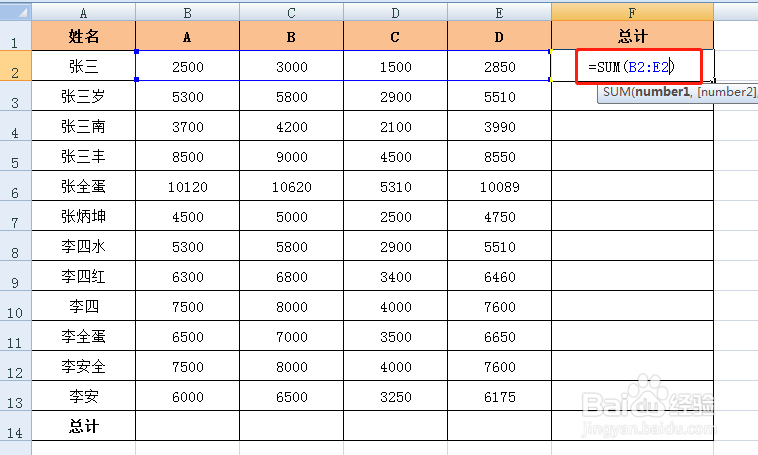Select the name cell 张三南
Screen dimensions: 758x455
click(84, 126)
